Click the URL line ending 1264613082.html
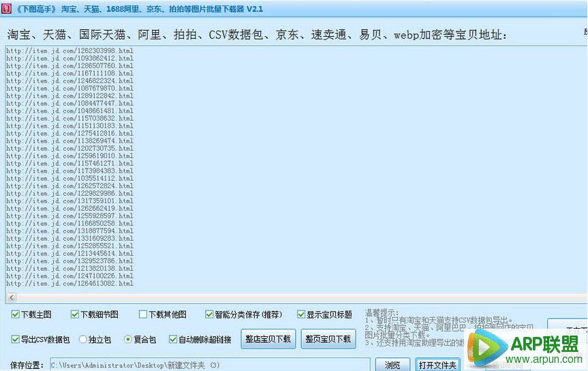This screenshot has height=371, width=588. click(x=69, y=284)
